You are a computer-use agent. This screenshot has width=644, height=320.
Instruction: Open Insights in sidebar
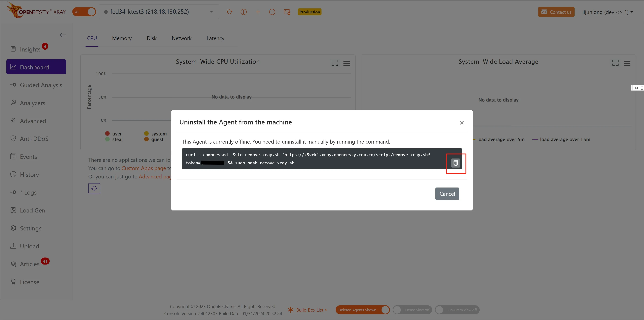tap(30, 49)
